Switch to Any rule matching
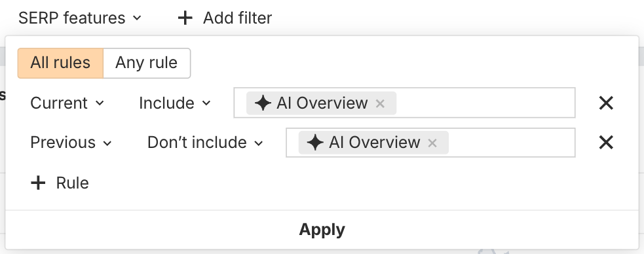The width and height of the screenshot is (644, 254). point(147,63)
